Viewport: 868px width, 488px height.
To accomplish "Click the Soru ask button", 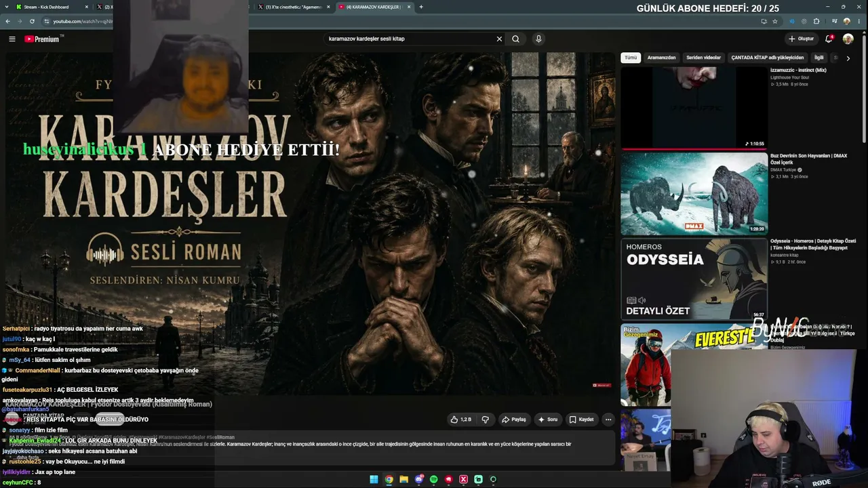I will tap(548, 420).
